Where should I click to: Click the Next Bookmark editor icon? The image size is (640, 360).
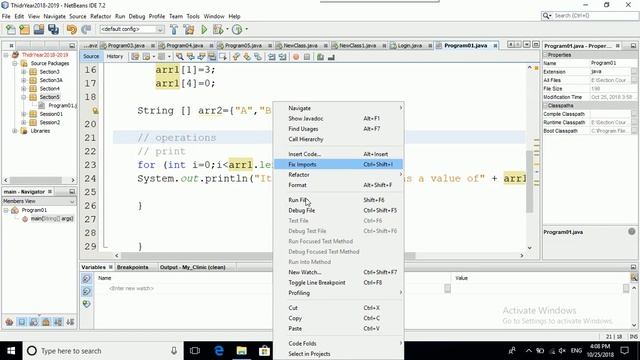pos(247,57)
